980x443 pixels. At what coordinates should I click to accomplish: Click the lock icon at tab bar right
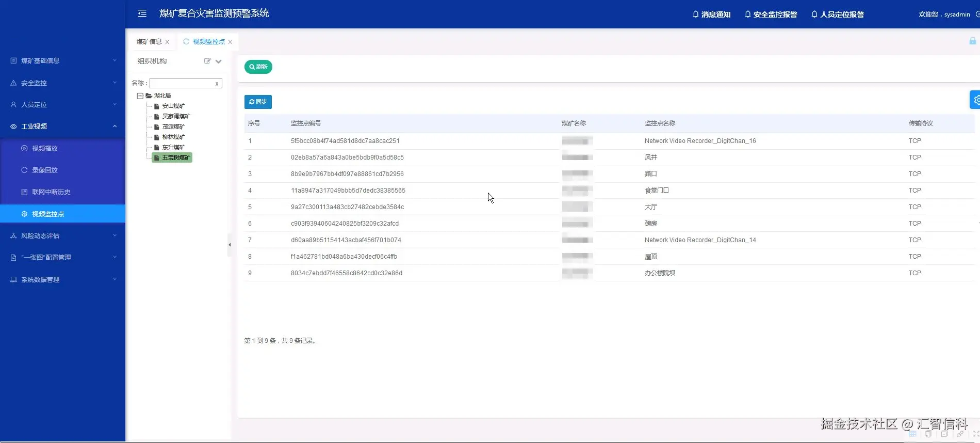point(972,41)
